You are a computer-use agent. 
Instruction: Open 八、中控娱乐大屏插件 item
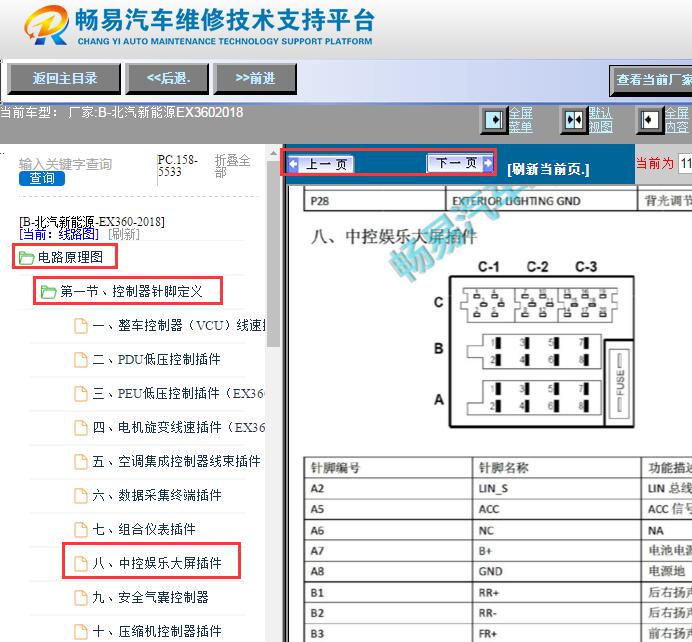[157, 563]
